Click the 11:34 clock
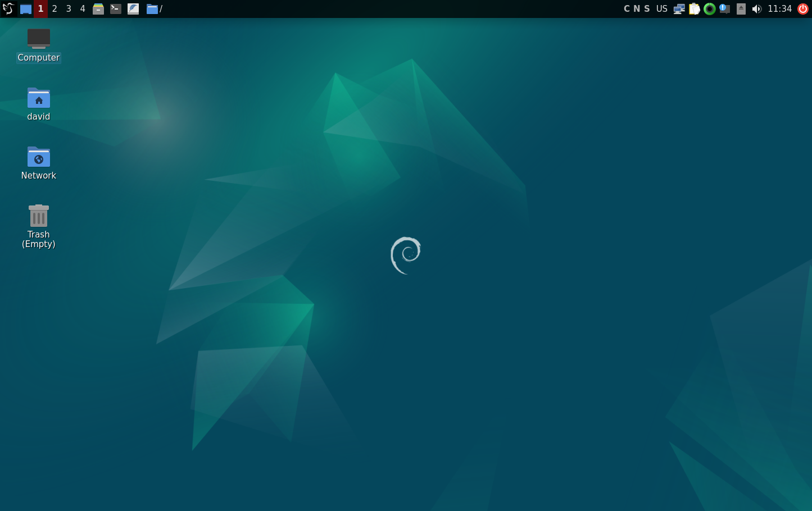The height and width of the screenshot is (511, 812). point(780,8)
